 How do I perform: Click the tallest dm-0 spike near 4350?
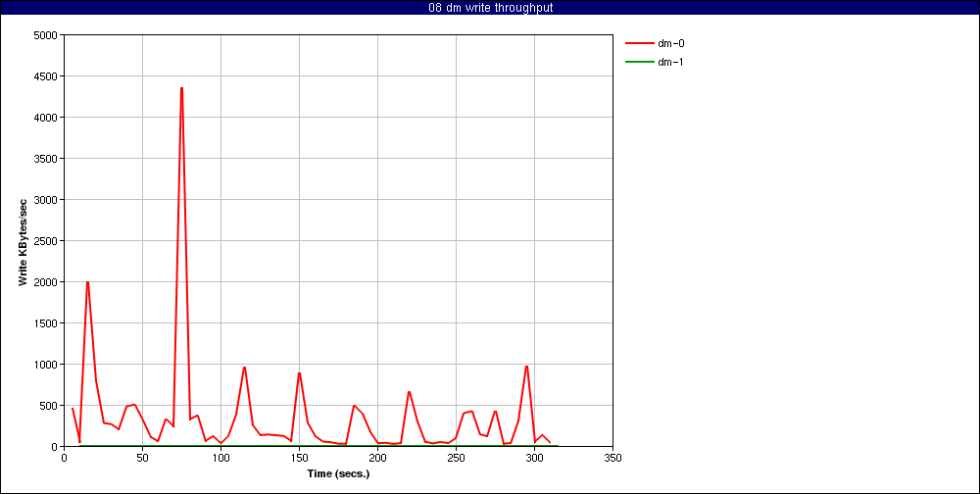[181, 89]
